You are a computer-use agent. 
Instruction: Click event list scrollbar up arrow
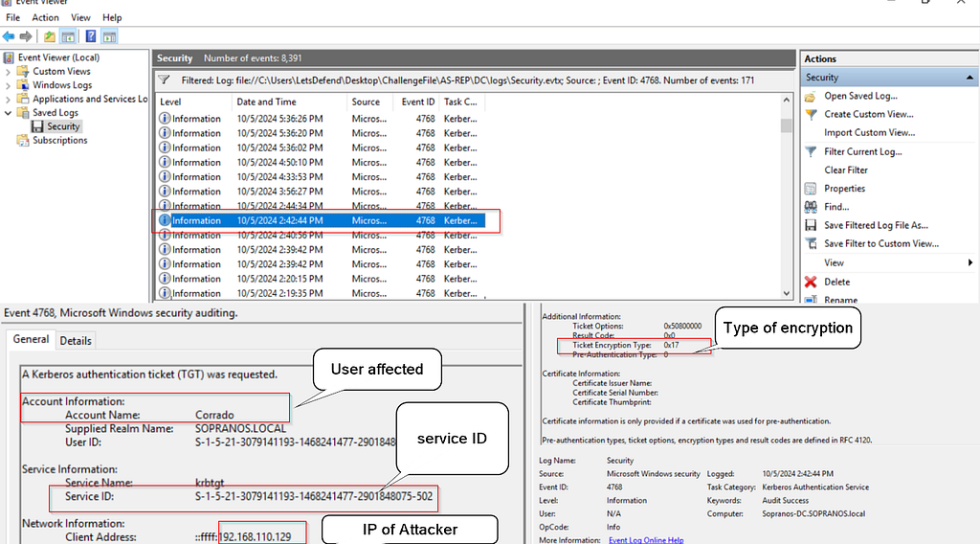coord(787,100)
